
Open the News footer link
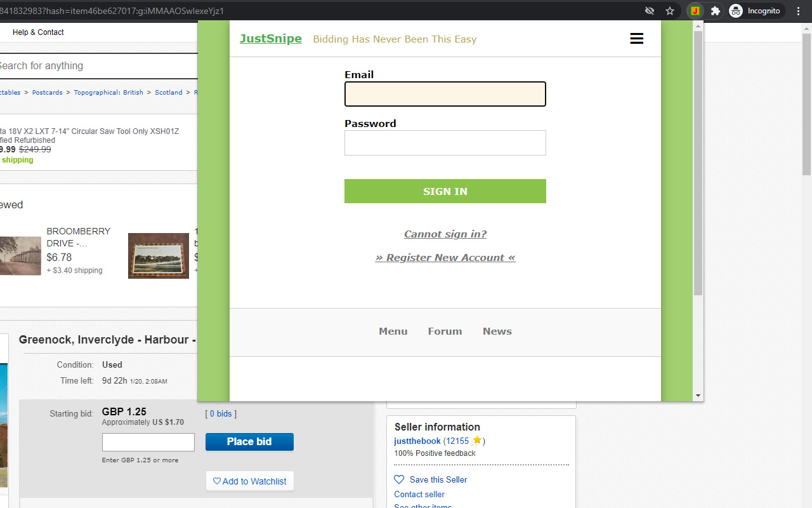coord(497,331)
